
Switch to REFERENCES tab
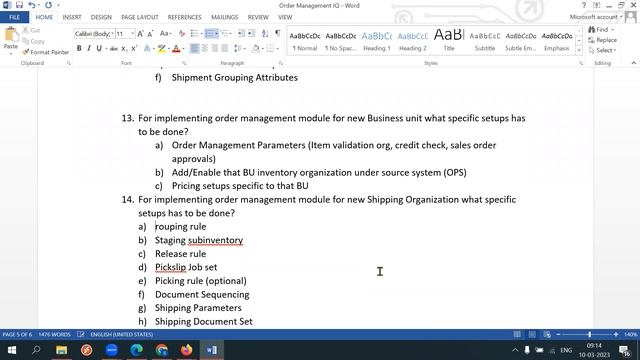184,17
